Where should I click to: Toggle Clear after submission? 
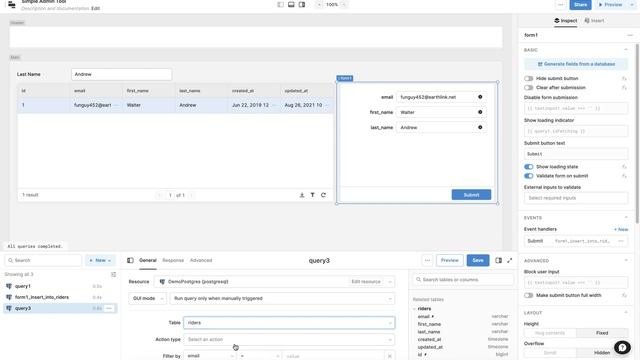(x=529, y=88)
